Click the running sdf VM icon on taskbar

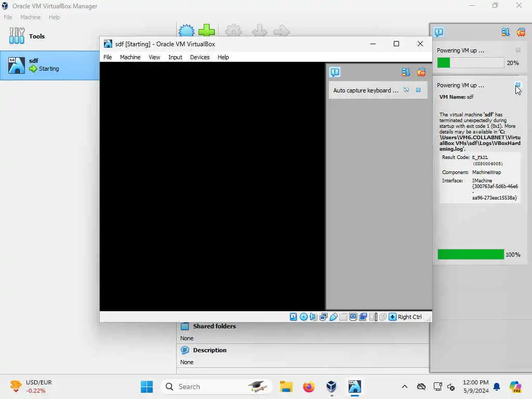354,387
